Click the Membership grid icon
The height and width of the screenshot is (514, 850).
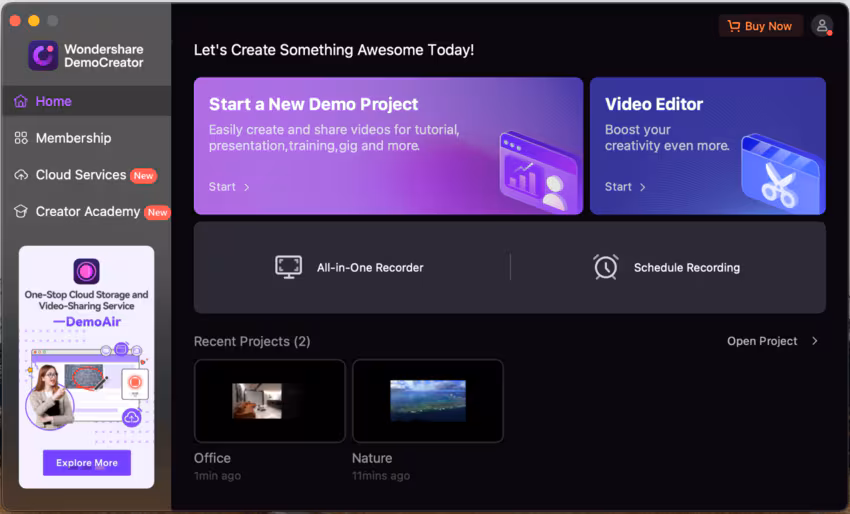coord(21,138)
